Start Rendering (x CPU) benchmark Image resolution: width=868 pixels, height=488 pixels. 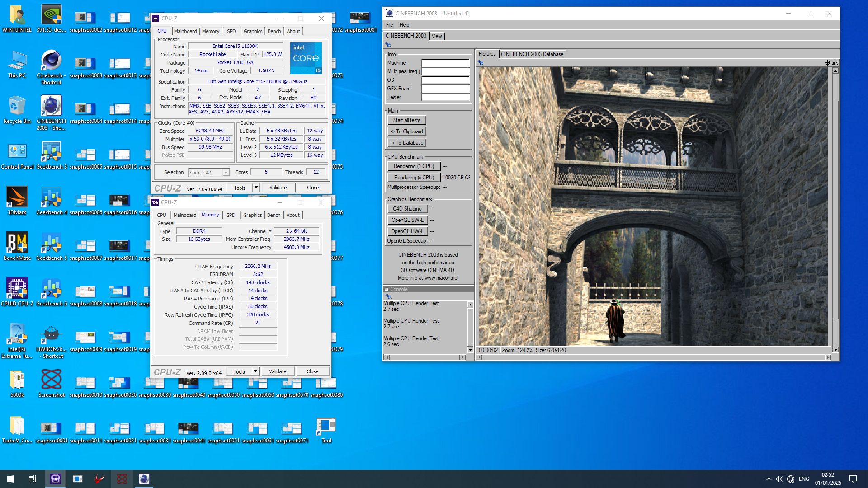click(414, 178)
